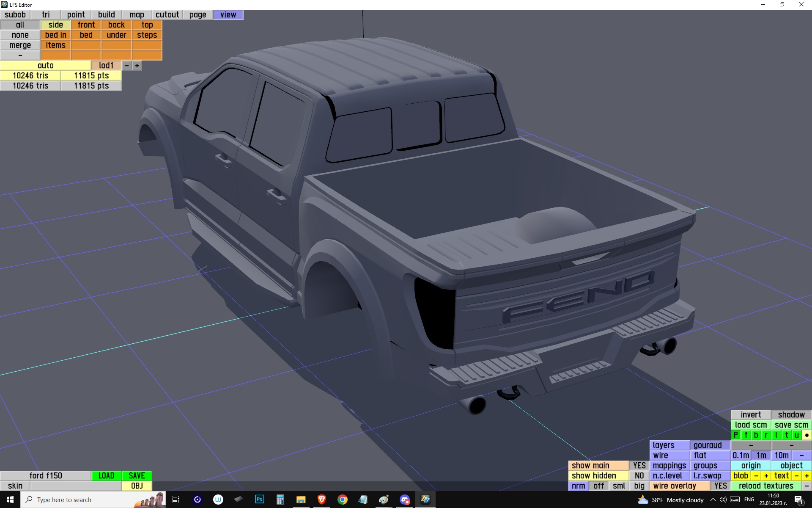Viewport: 812px width, 508px height.
Task: Toggle show main YES button
Action: [639, 466]
